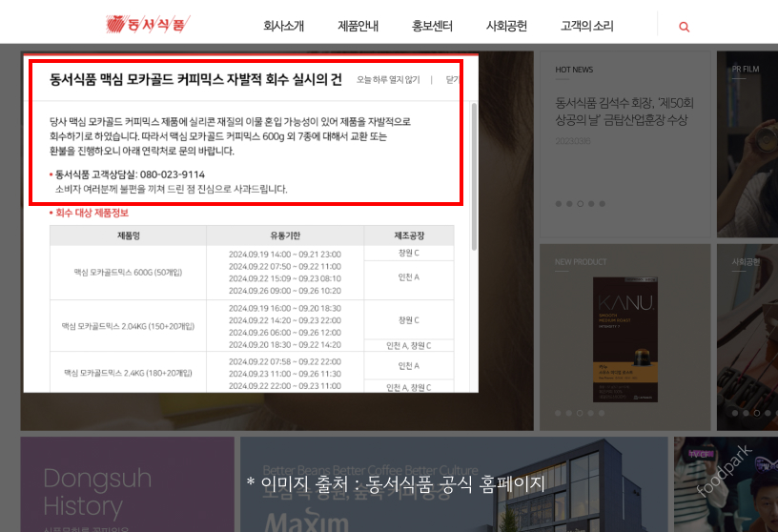
Task: Open the foodpark TV CF thumbnail
Action: point(726,484)
